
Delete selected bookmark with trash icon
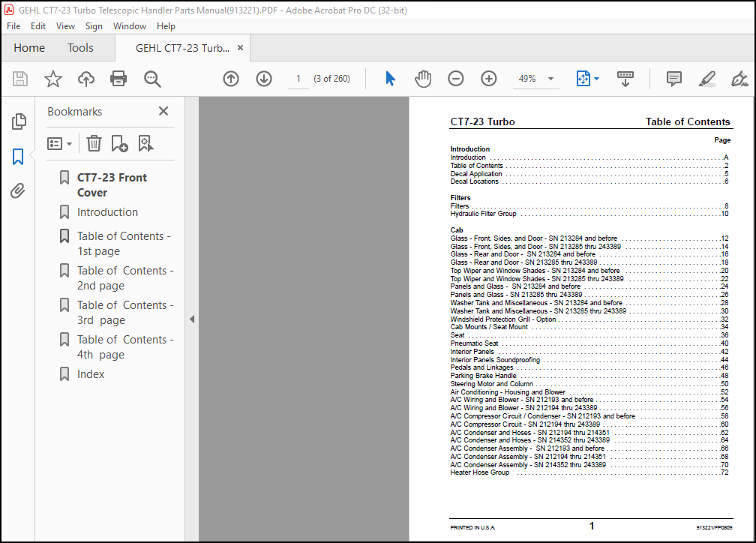coord(94,143)
